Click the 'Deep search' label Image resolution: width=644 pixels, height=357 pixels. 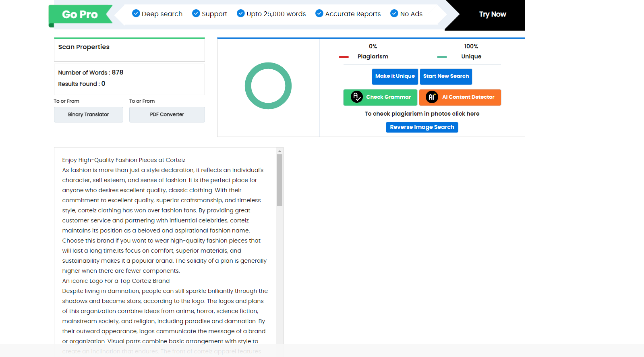[x=162, y=14]
